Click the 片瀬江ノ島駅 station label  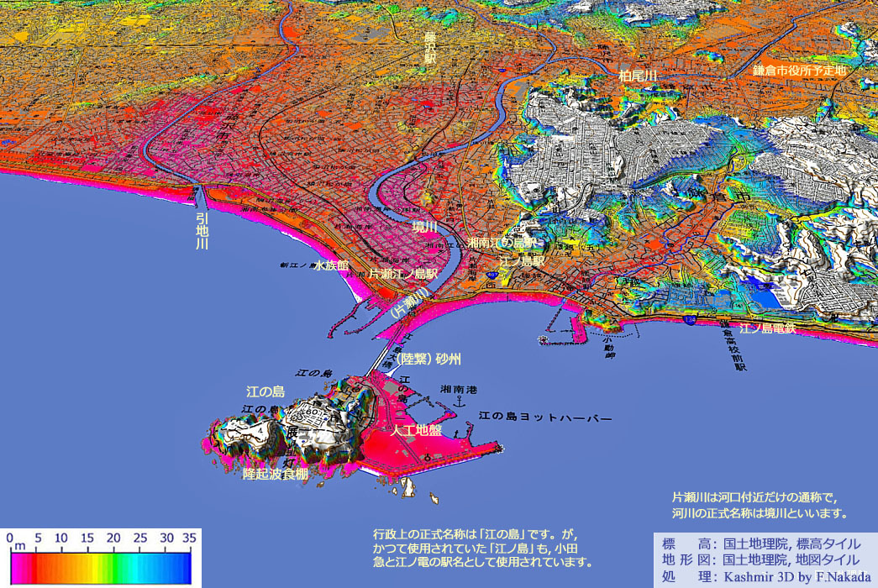point(405,274)
